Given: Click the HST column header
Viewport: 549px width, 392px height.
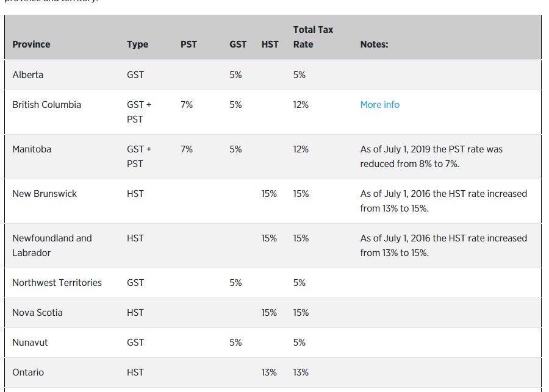Looking at the screenshot, I should click(270, 45).
